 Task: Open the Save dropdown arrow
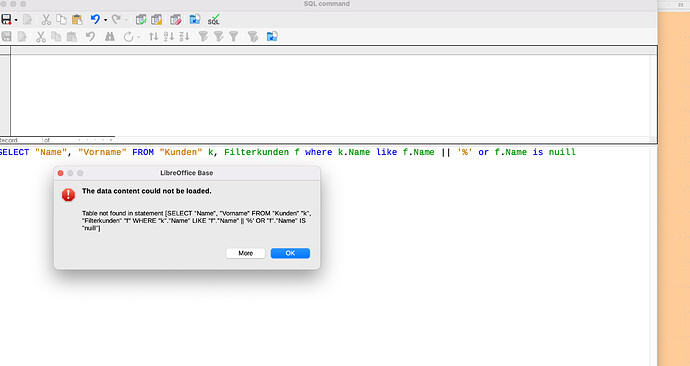[x=16, y=20]
